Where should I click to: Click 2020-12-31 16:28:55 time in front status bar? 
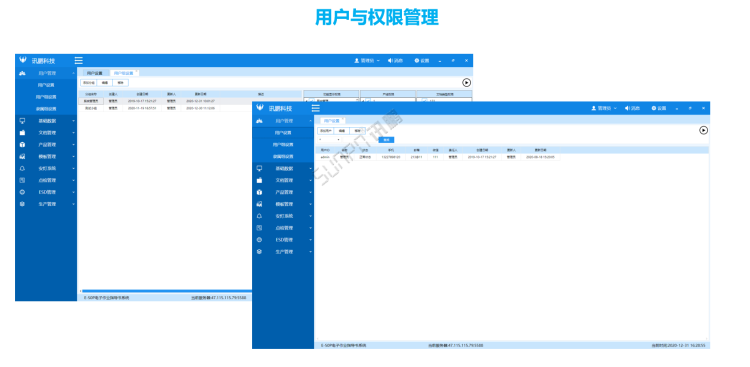pyautogui.click(x=680, y=345)
